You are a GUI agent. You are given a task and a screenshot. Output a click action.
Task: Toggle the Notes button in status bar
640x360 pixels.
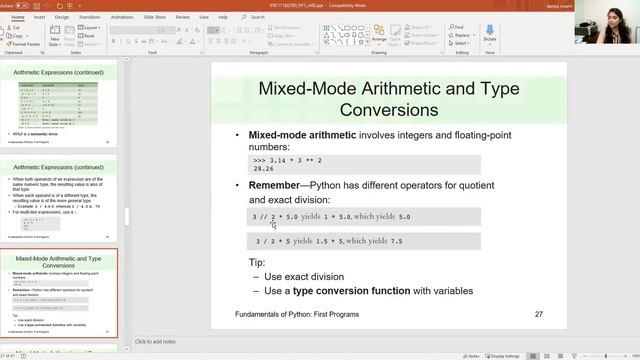[x=471, y=356]
